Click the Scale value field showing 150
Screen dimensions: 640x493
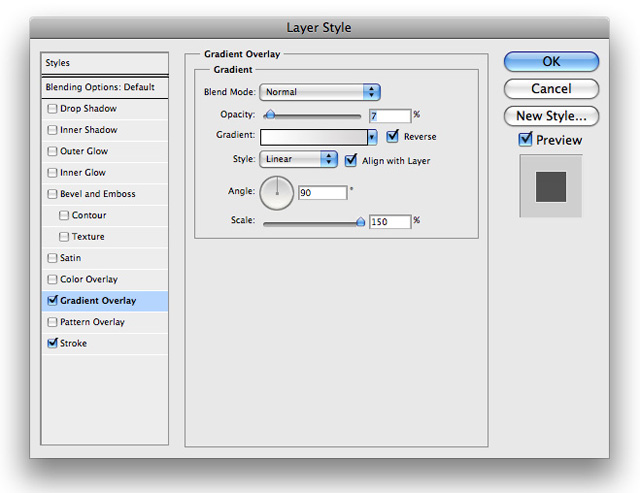tap(390, 222)
